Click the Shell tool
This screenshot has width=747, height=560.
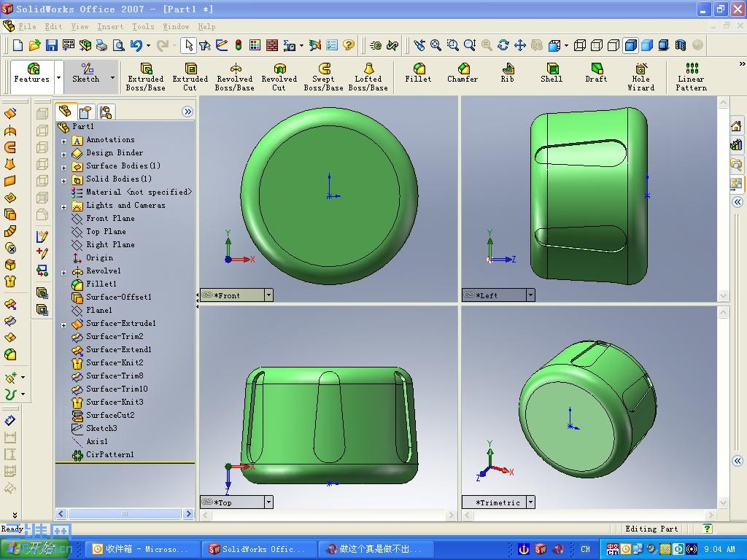[551, 73]
